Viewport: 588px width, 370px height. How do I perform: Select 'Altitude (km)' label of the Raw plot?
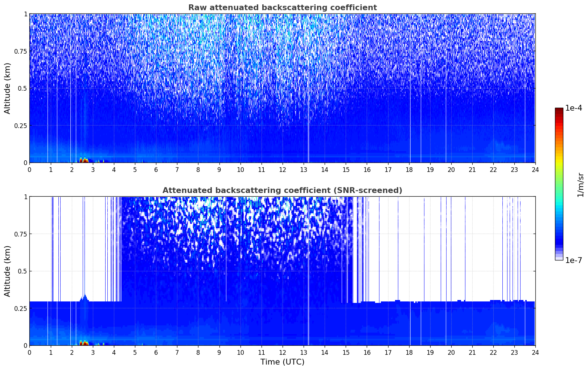[7, 88]
